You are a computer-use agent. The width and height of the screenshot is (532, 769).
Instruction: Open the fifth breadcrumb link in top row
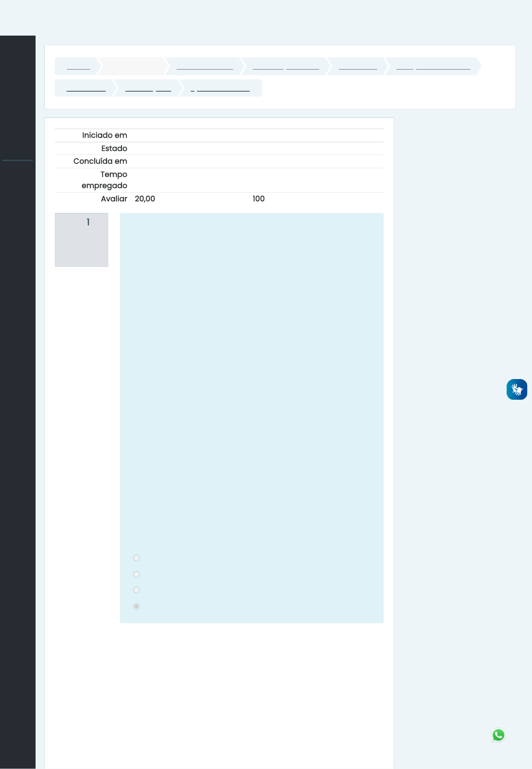click(x=357, y=66)
